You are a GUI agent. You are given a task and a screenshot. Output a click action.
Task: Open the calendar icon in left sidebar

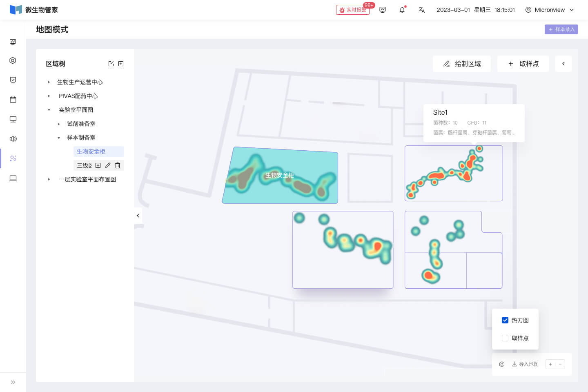click(13, 100)
